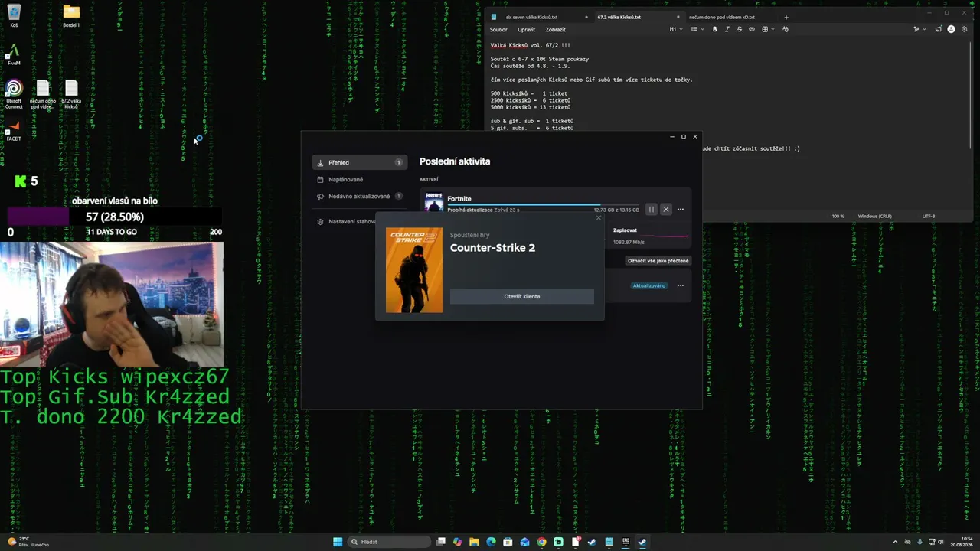This screenshot has width=980, height=551.
Task: Switch to the 'six seven válka Kicksů.txt' tab
Action: pos(531,17)
